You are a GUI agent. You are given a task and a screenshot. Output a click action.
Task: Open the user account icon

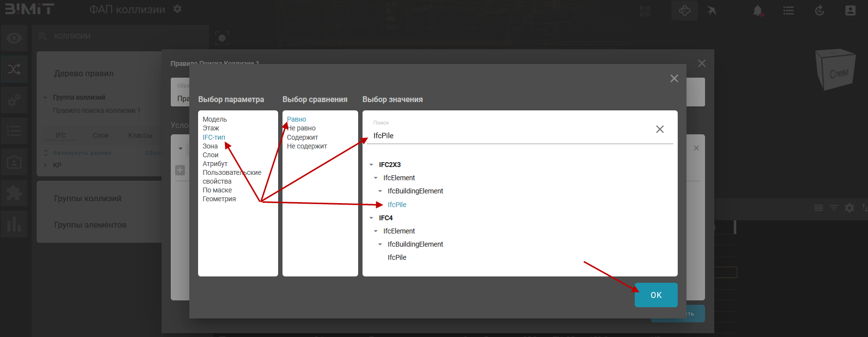tap(850, 11)
